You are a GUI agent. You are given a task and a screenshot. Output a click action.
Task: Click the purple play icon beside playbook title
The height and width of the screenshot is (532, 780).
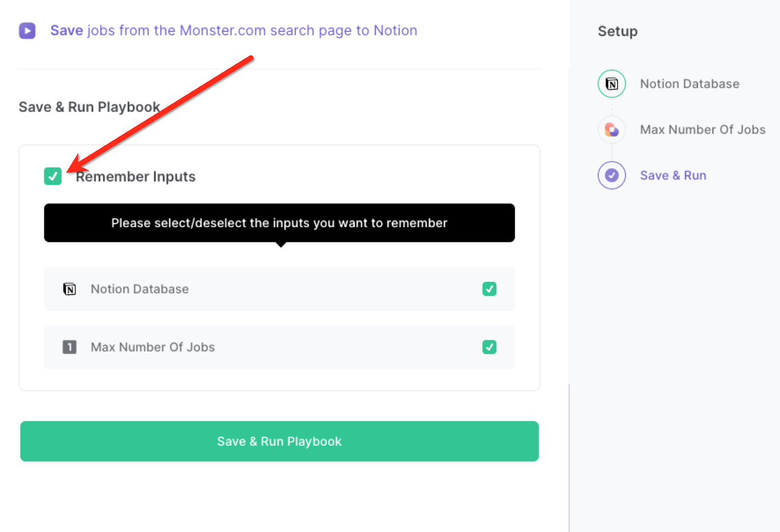(27, 31)
